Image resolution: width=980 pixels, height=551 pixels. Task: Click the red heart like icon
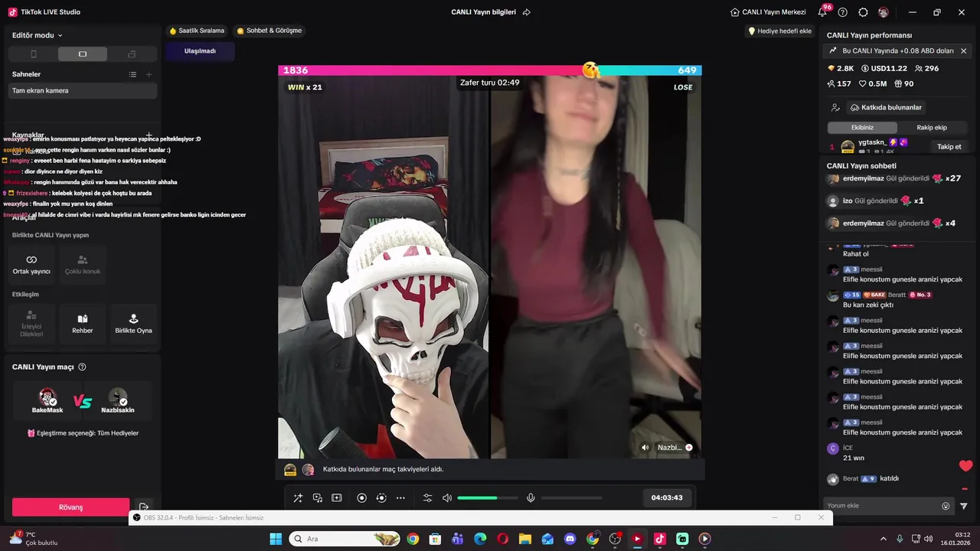tap(965, 466)
